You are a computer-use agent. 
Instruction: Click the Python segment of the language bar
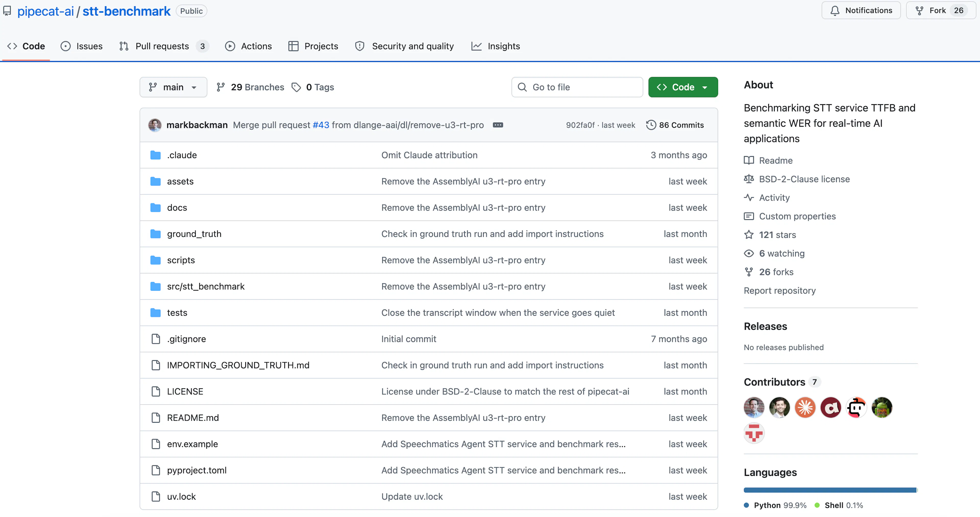[x=830, y=490]
